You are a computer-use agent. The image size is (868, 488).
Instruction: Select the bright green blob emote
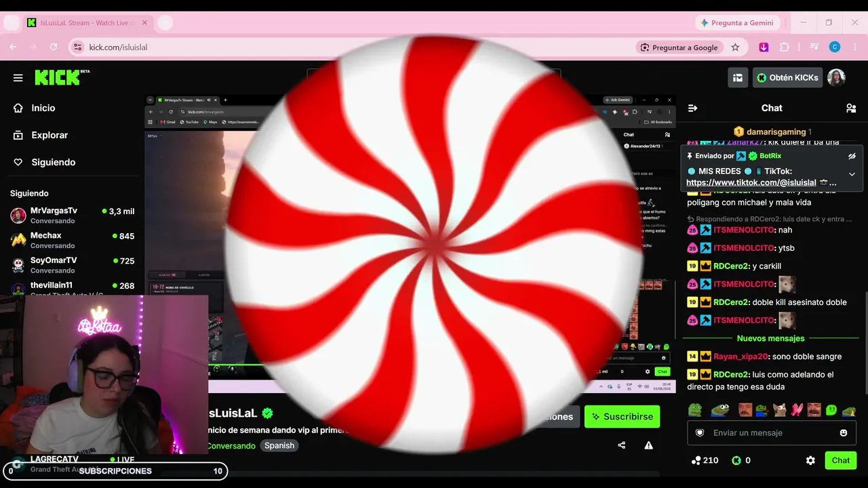coord(831,410)
